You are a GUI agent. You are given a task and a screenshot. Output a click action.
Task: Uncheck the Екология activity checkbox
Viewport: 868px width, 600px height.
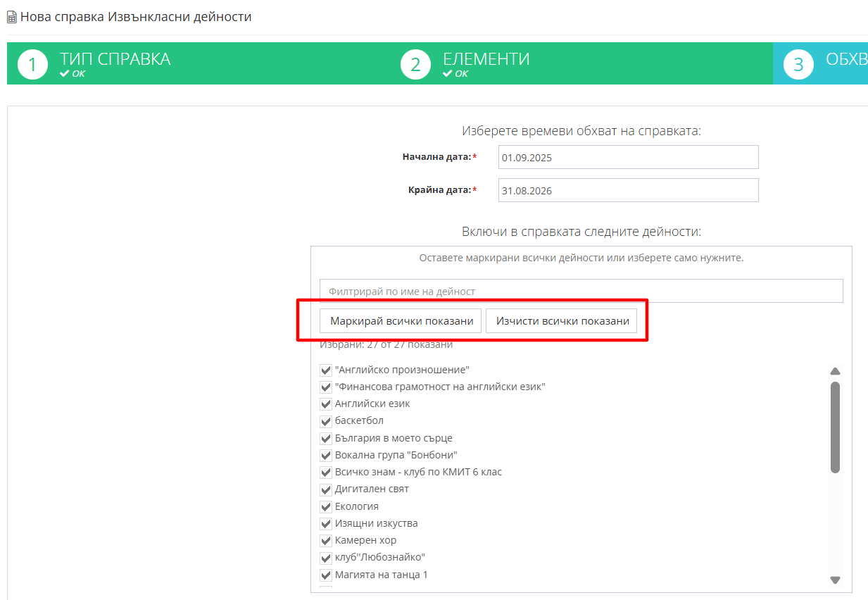click(326, 507)
